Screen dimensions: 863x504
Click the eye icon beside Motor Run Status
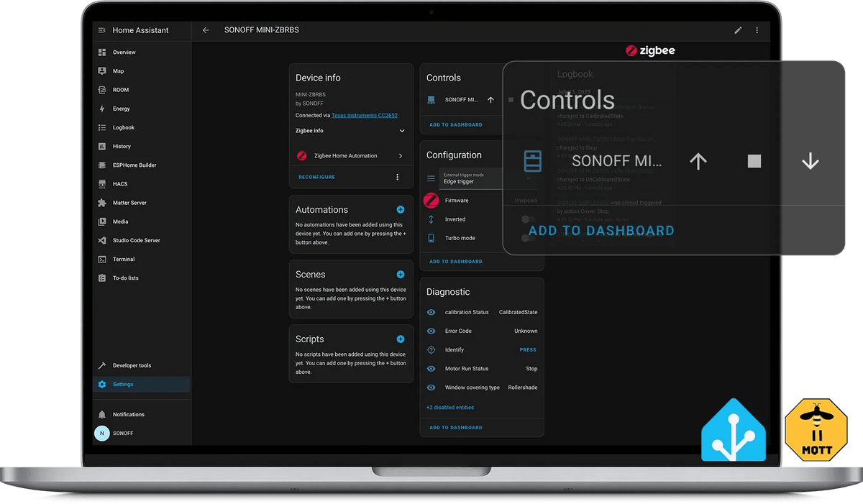point(431,368)
